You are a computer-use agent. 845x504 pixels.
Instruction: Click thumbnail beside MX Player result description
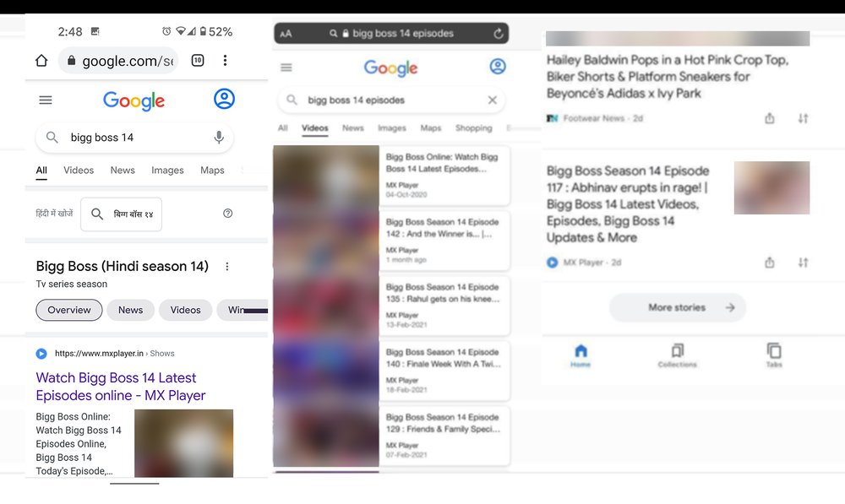click(x=183, y=443)
